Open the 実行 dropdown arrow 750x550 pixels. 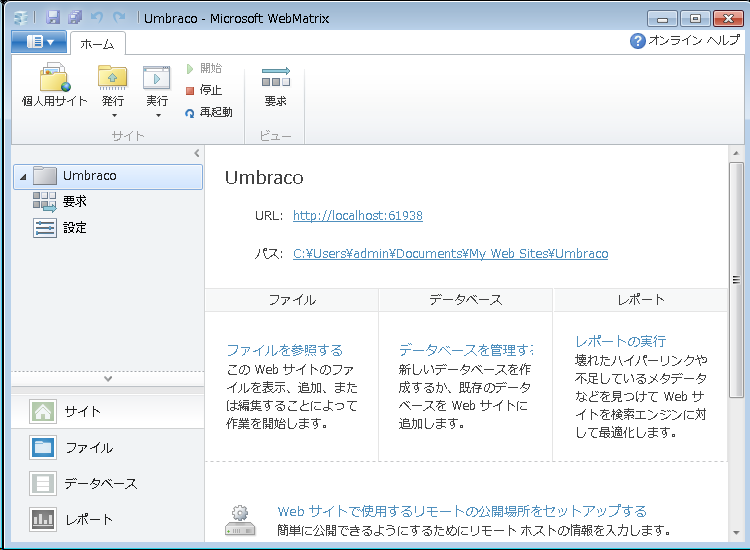[x=158, y=115]
